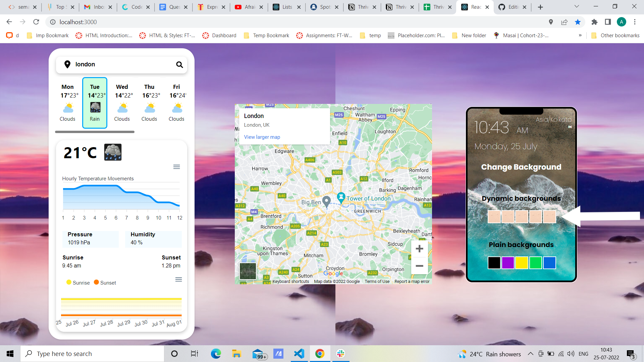Viewport: 644px width, 362px height.
Task: Reload the localhost page
Action: (x=36, y=22)
